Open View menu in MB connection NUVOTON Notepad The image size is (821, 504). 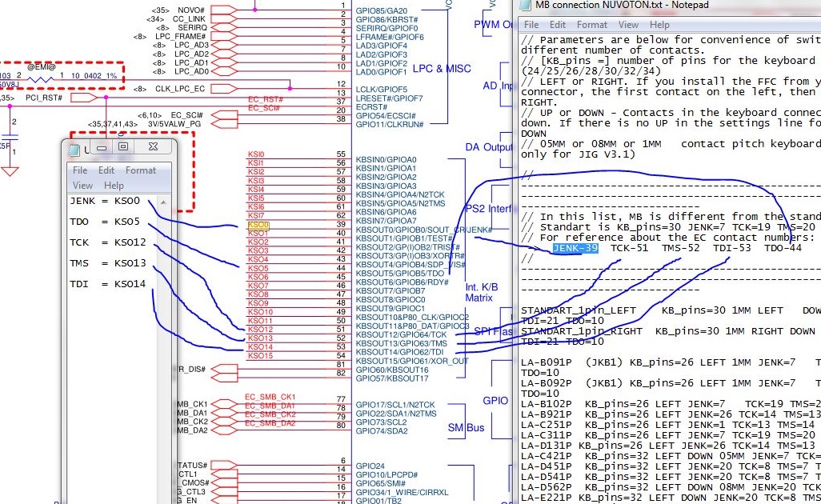click(x=628, y=25)
